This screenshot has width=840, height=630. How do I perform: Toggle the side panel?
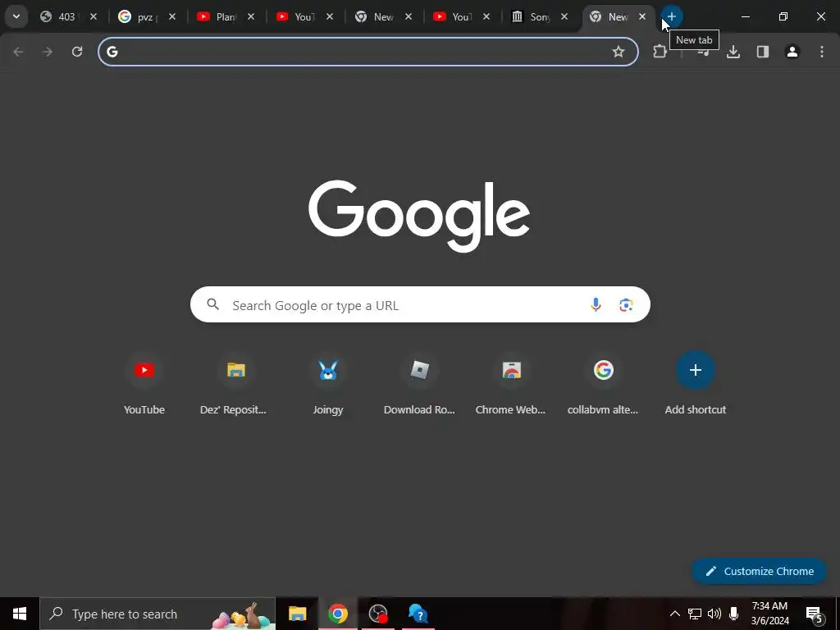pos(763,52)
